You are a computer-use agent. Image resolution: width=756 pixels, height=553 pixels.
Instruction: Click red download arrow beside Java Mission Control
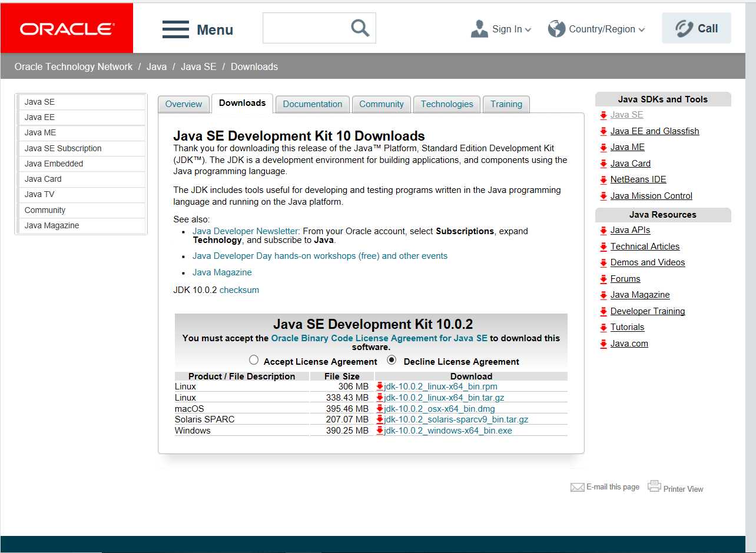tap(604, 196)
